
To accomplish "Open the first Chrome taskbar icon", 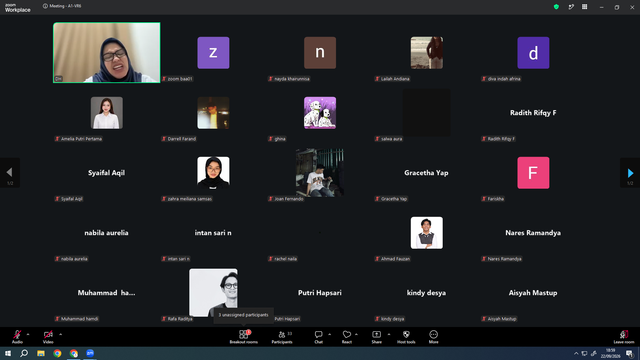I will coord(57,353).
